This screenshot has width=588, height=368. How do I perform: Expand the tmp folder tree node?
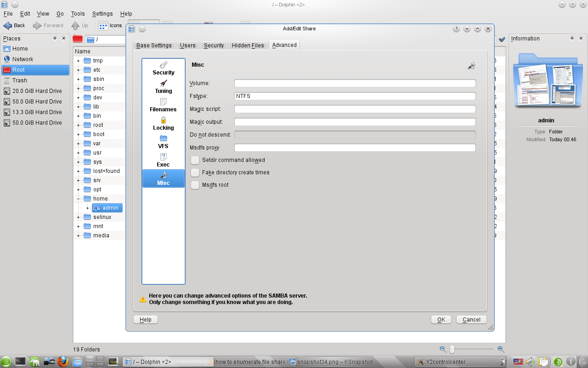click(x=78, y=61)
